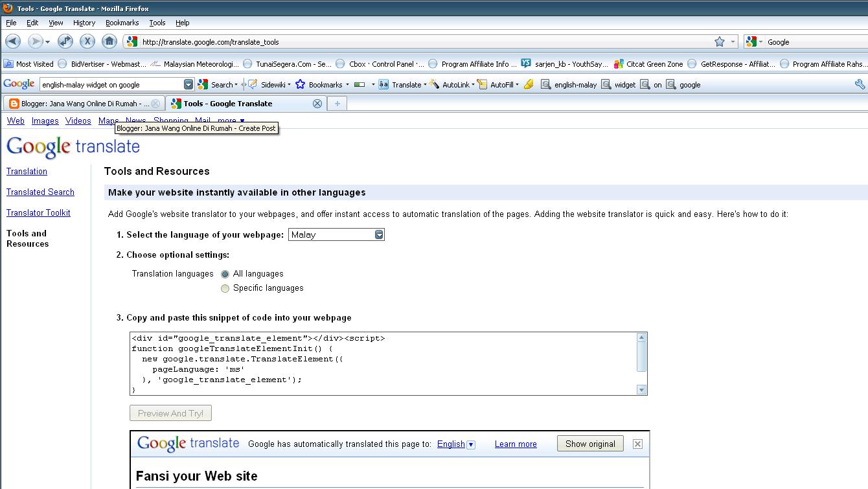Open the Citcat Green Zone bookmark
Viewport: 868px width, 489px height.
pos(648,64)
